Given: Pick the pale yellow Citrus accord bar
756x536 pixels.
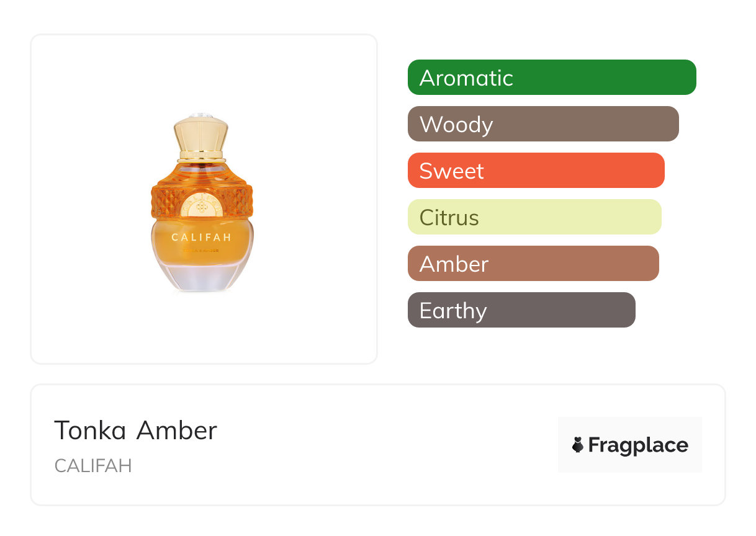Looking at the screenshot, I should click(534, 217).
